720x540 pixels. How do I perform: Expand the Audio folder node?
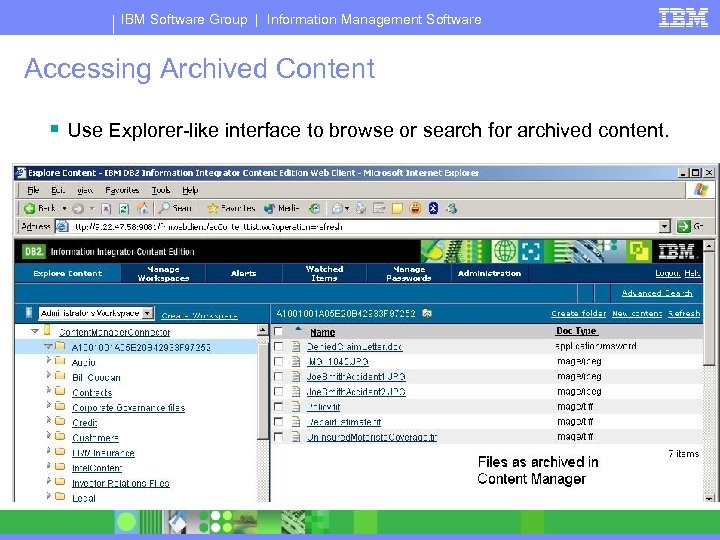(x=48, y=360)
